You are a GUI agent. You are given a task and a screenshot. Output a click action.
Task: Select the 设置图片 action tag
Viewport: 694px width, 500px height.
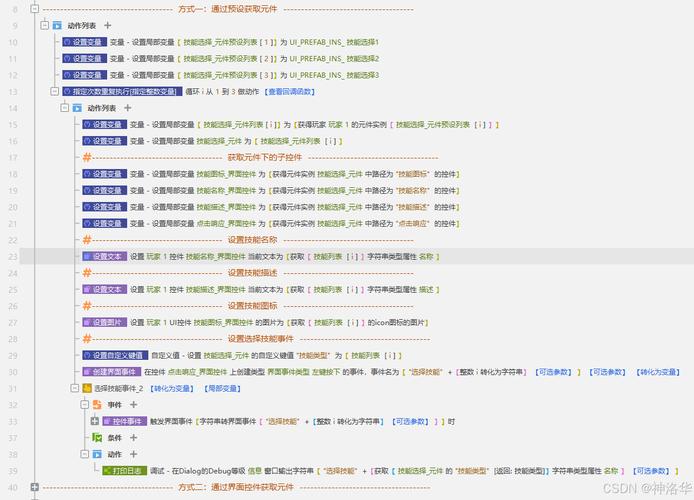(x=104, y=323)
